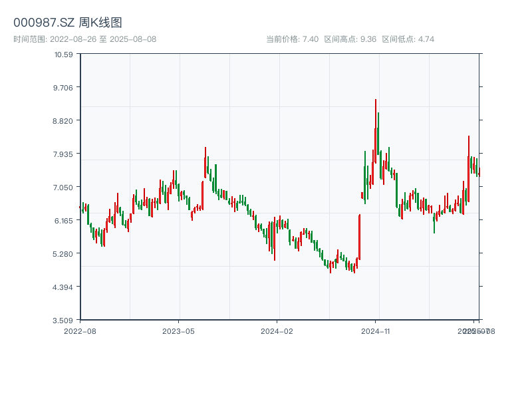The width and height of the screenshot is (532, 399).
Task: Click the 6.165 y-axis label
Action: [63, 221]
